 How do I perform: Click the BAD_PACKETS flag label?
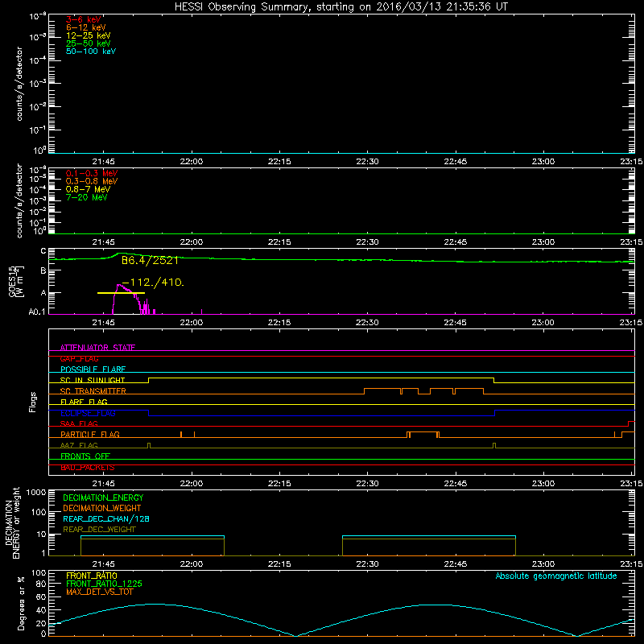(x=87, y=467)
